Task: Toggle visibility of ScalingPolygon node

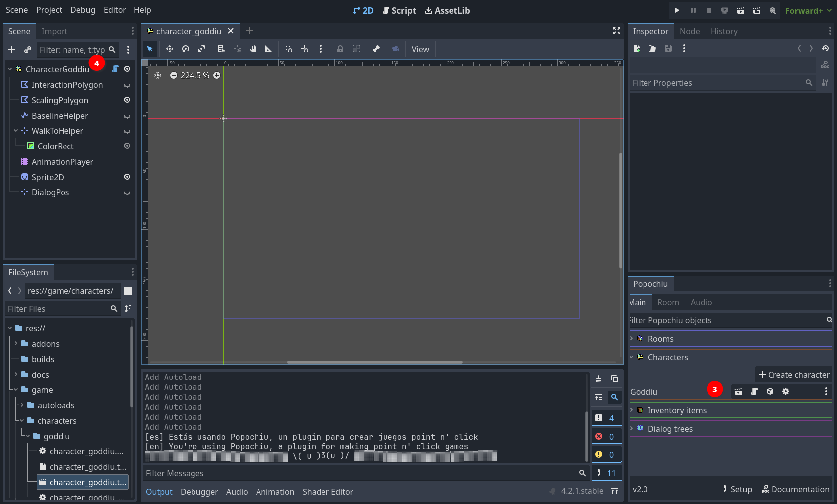Action: [x=127, y=100]
